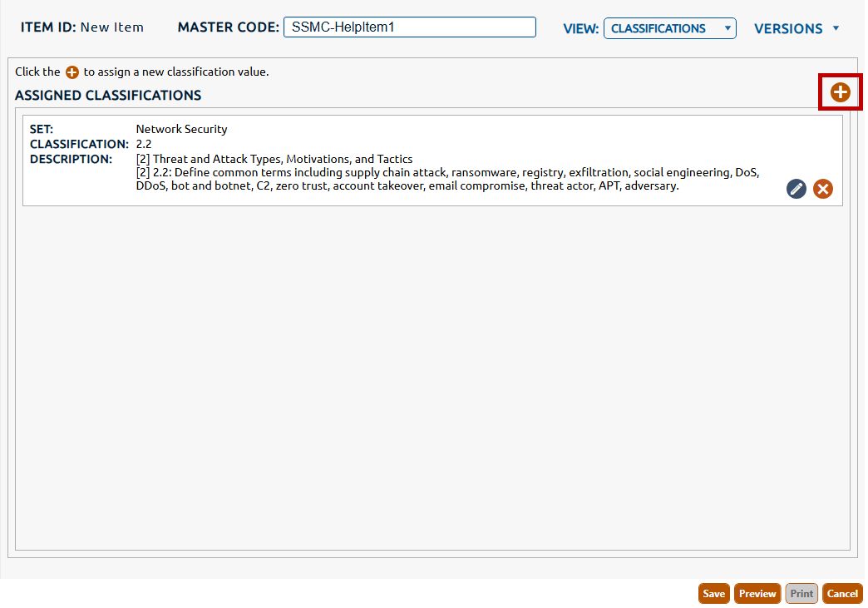Click the greyed-out Print button
Image resolution: width=868 pixels, height=608 pixels.
pyautogui.click(x=801, y=593)
